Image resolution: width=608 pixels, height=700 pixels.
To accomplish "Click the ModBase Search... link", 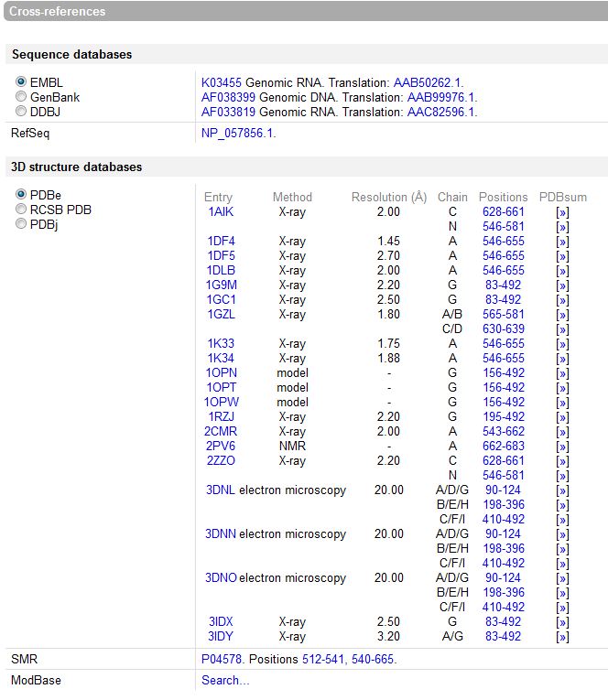I will [225, 680].
